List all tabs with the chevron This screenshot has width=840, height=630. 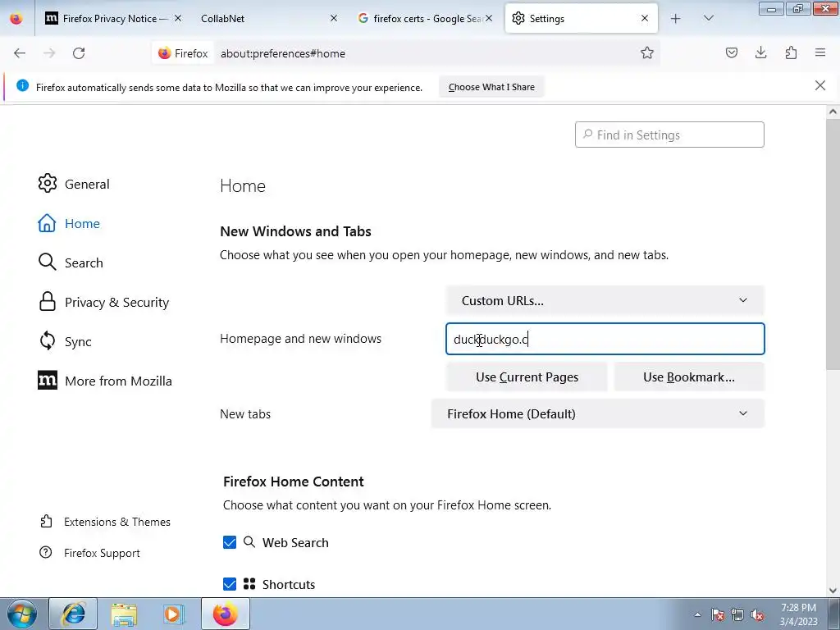pyautogui.click(x=708, y=18)
